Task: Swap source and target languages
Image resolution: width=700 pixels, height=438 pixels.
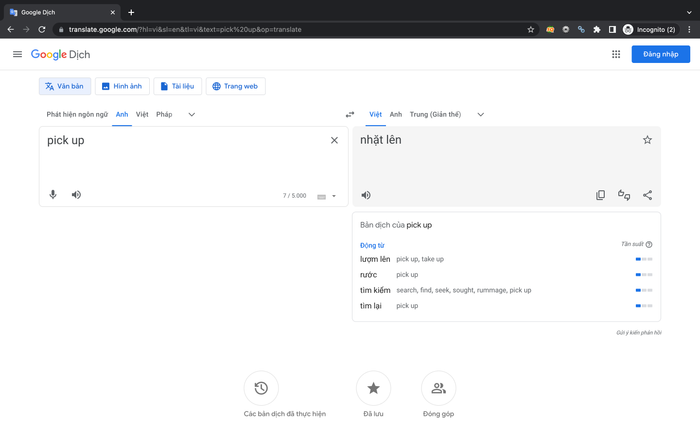Action: click(350, 114)
